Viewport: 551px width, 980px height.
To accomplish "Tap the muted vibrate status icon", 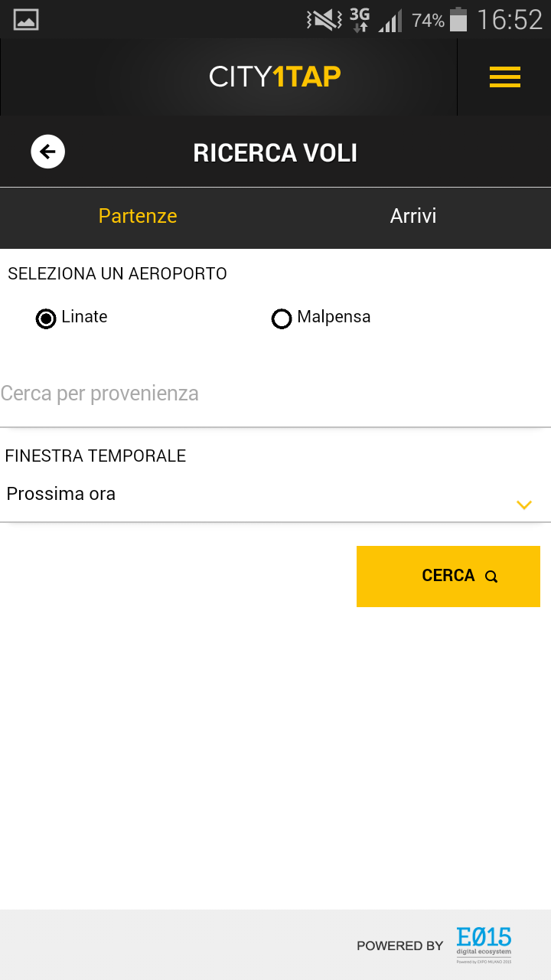I will coord(324,20).
